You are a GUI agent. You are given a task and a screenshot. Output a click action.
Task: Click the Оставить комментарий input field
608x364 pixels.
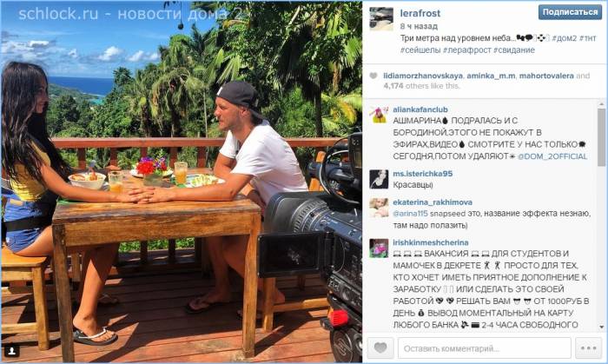pos(485,347)
